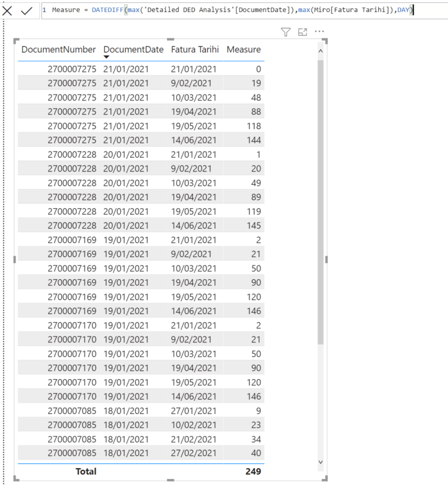
Task: Open the visual filter funnel icon
Action: click(x=286, y=32)
